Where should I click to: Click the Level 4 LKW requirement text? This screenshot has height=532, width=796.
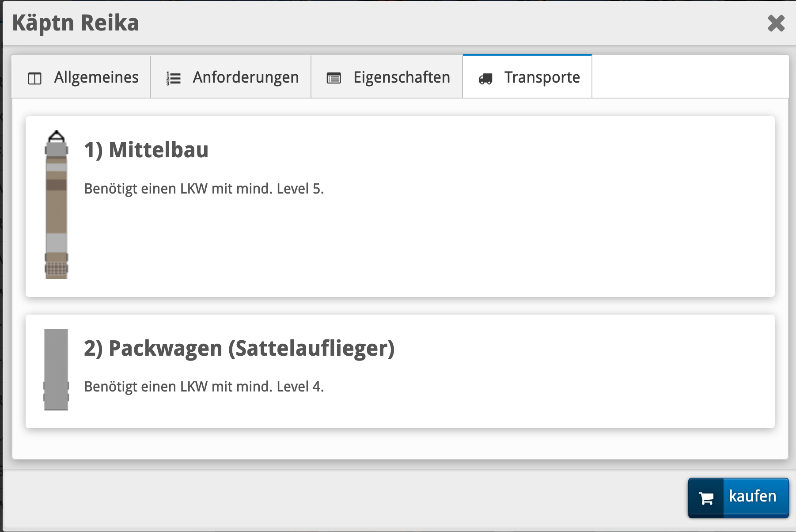[204, 387]
